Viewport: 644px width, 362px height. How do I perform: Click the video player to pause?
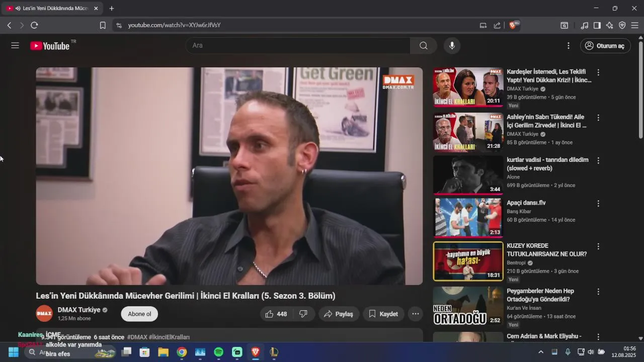pyautogui.click(x=229, y=176)
